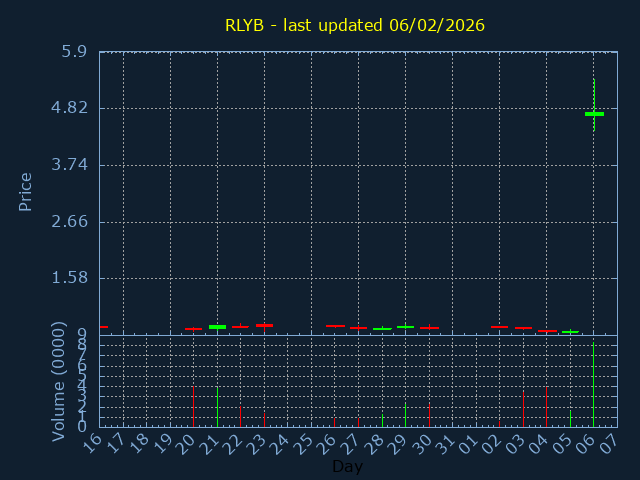Click the red candlestick on day 26
The height and width of the screenshot is (480, 640).
pyautogui.click(x=335, y=326)
